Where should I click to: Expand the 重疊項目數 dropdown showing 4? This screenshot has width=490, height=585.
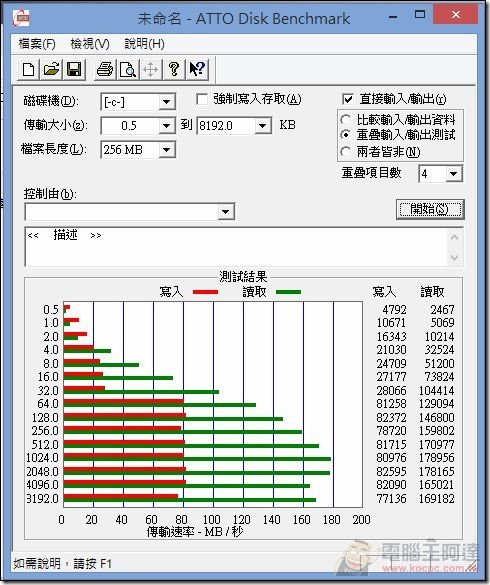pos(454,174)
